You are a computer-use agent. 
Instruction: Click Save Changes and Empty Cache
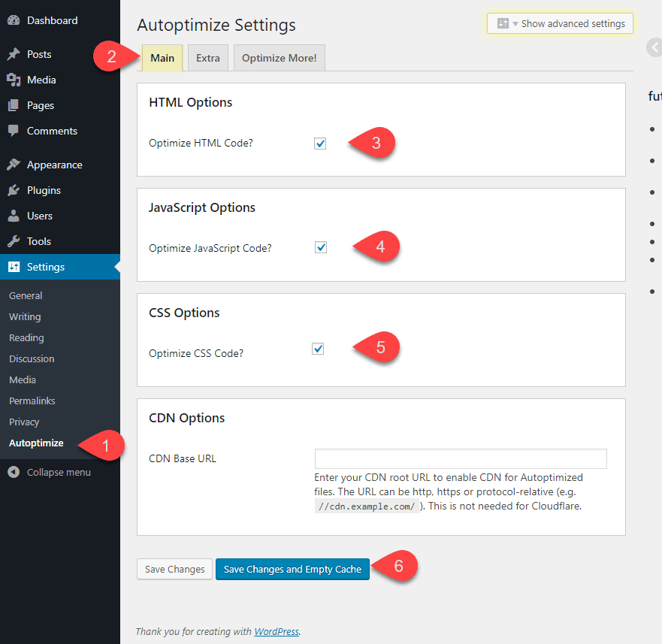coord(292,569)
